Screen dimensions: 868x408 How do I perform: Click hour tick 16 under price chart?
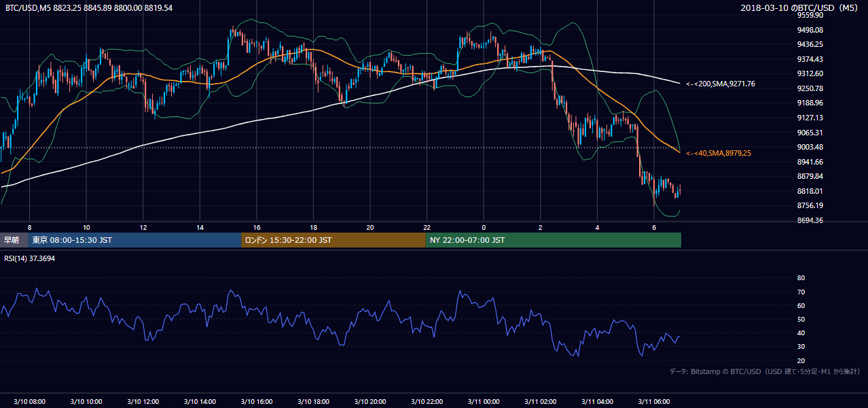tap(256, 226)
